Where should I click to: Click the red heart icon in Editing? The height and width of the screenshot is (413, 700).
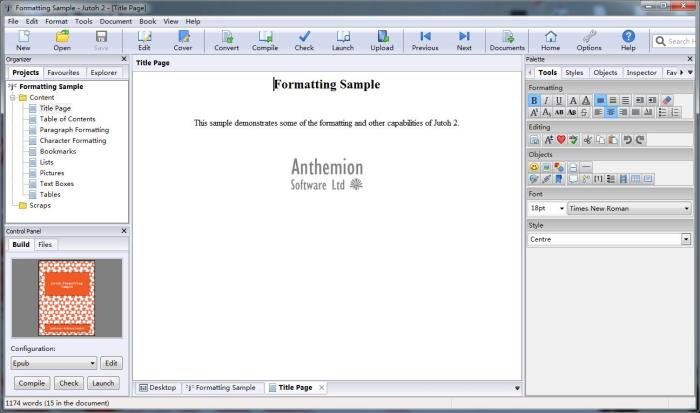point(561,140)
